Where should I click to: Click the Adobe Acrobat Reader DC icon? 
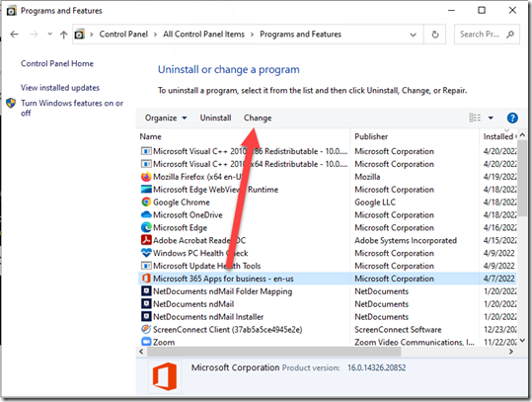pos(146,240)
